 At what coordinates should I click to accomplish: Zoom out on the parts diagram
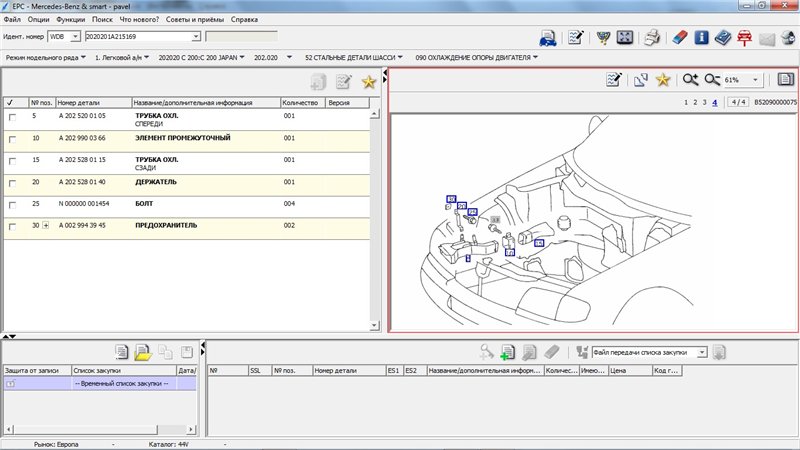(x=712, y=80)
